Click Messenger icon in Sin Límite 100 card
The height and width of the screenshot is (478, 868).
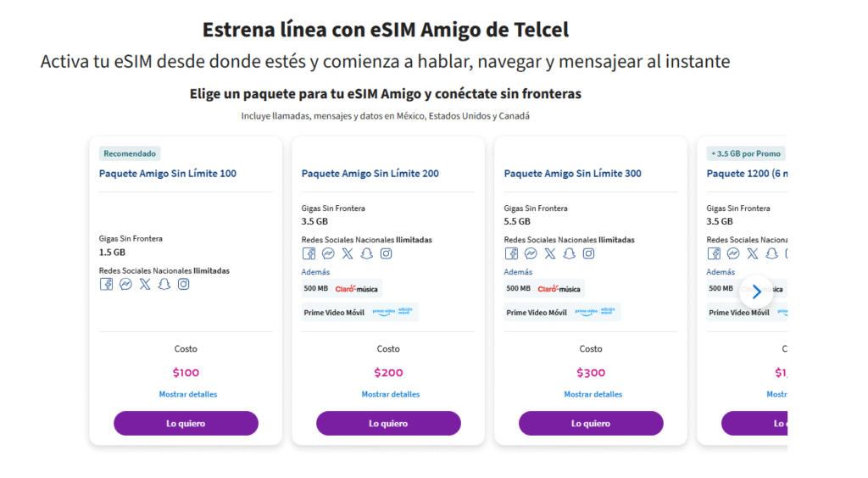pos(125,285)
